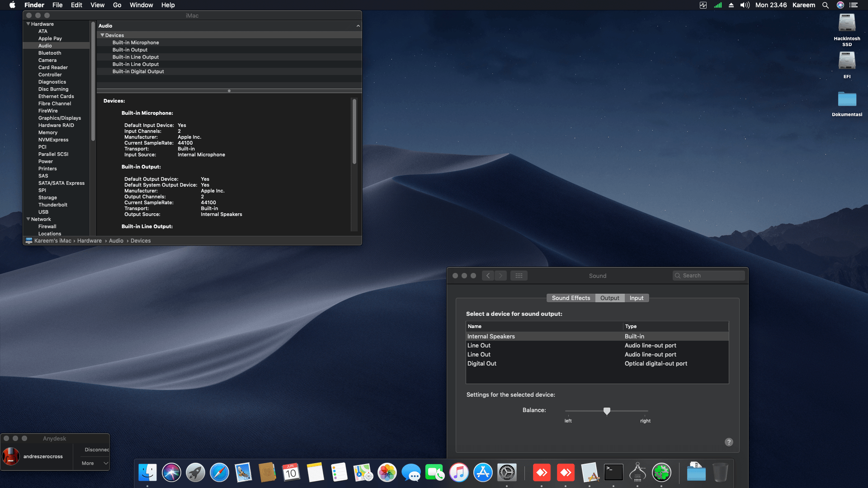Open System Preferences from the Dock
This screenshot has height=488, width=868.
click(507, 472)
